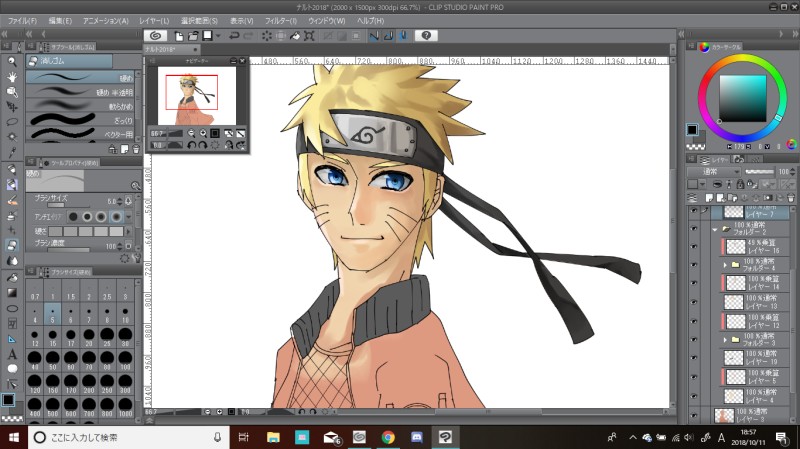This screenshot has width=800, height=449.
Task: Collapse the フォルダー 2 layer folder
Action: (x=715, y=230)
